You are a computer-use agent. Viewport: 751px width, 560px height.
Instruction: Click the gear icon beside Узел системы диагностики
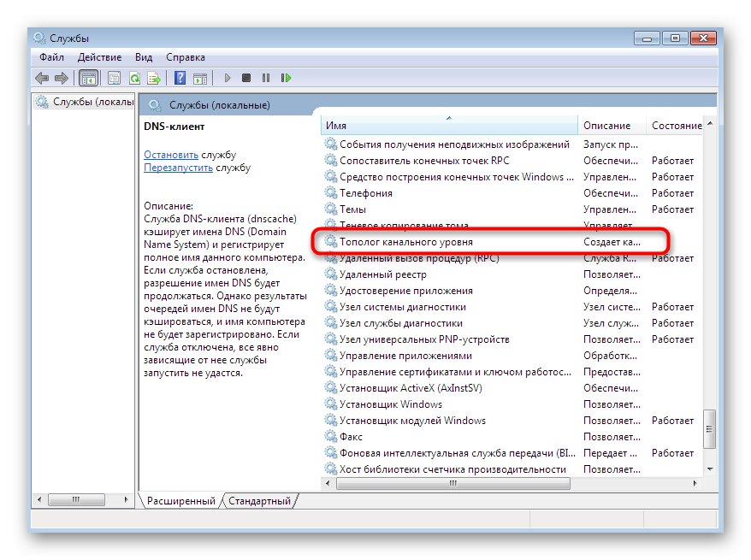(330, 306)
